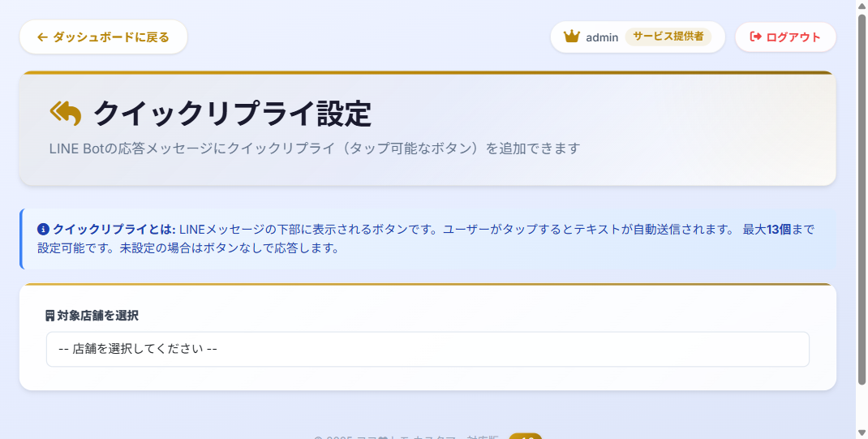Click the scrollbar down arrow
This screenshot has width=868, height=439.
862,433
